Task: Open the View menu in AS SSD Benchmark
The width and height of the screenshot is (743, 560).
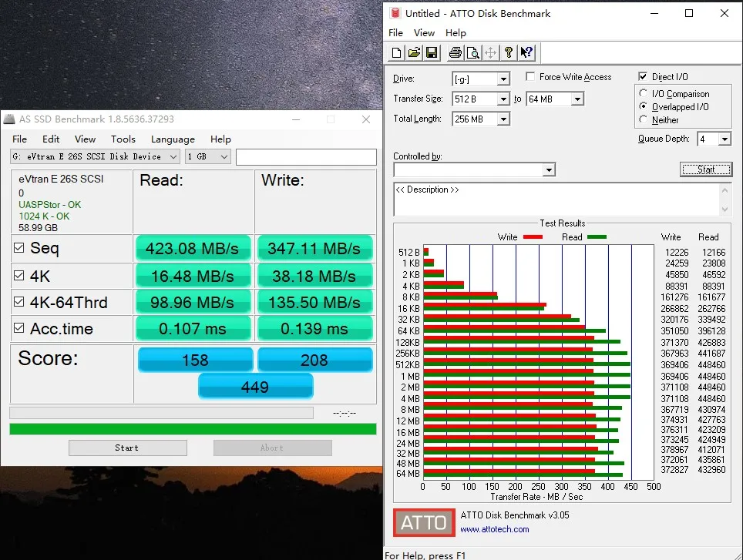Action: click(86, 139)
